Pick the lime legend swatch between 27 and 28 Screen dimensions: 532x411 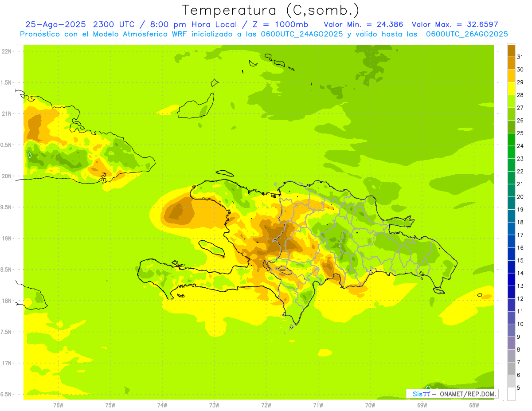pyautogui.click(x=511, y=101)
